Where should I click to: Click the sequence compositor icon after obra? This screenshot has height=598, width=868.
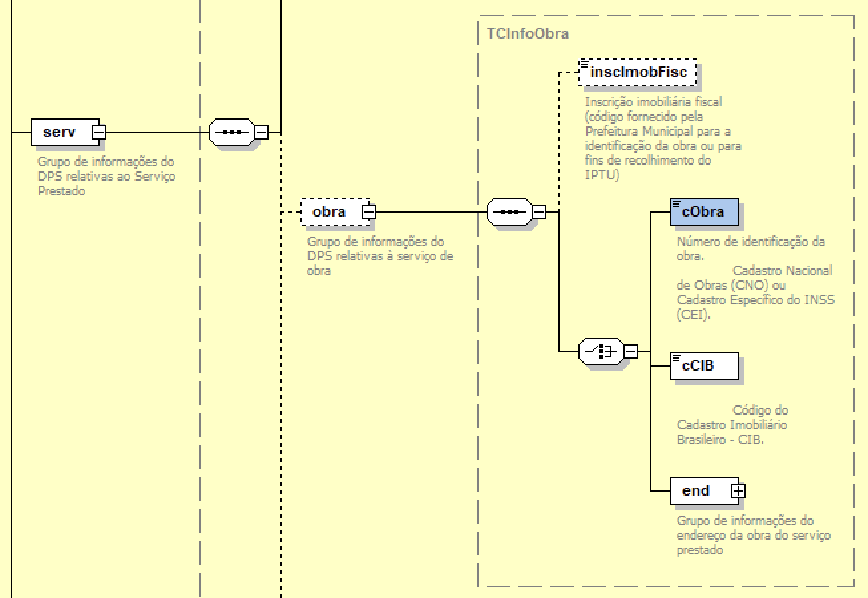coord(509,212)
